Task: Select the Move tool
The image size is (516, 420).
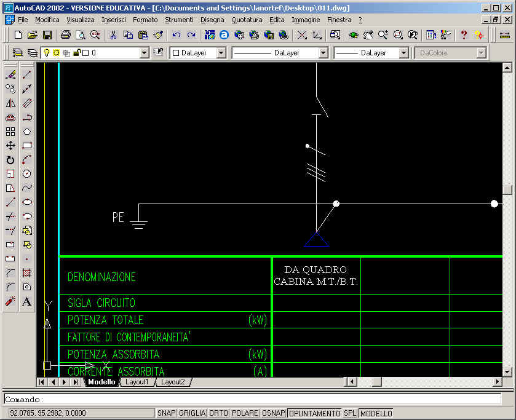Action: 10,146
